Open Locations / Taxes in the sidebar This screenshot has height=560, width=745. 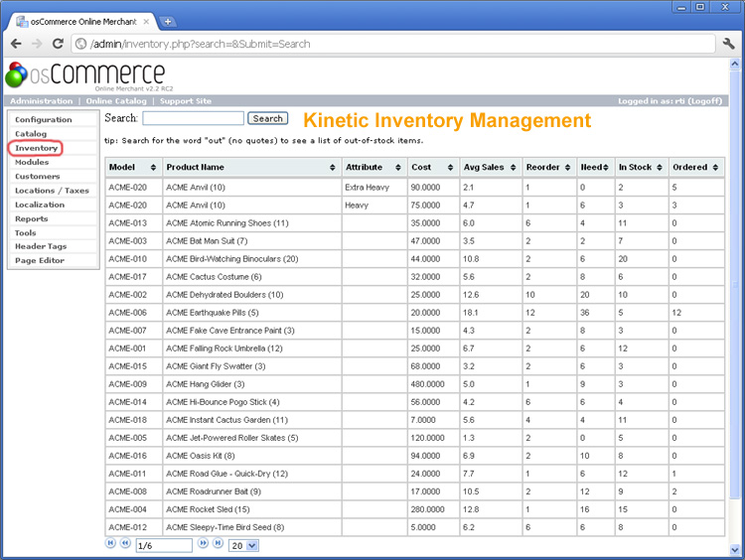[52, 191]
